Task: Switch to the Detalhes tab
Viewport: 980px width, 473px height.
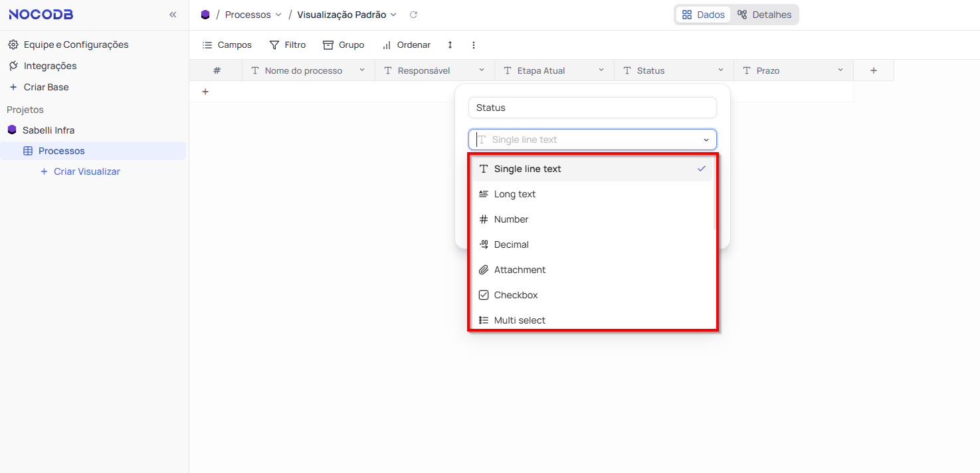Action: [x=764, y=15]
